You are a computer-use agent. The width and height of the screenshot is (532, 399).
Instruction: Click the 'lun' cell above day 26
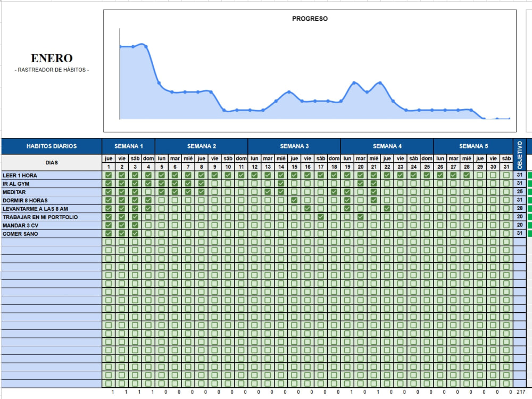[440, 159]
